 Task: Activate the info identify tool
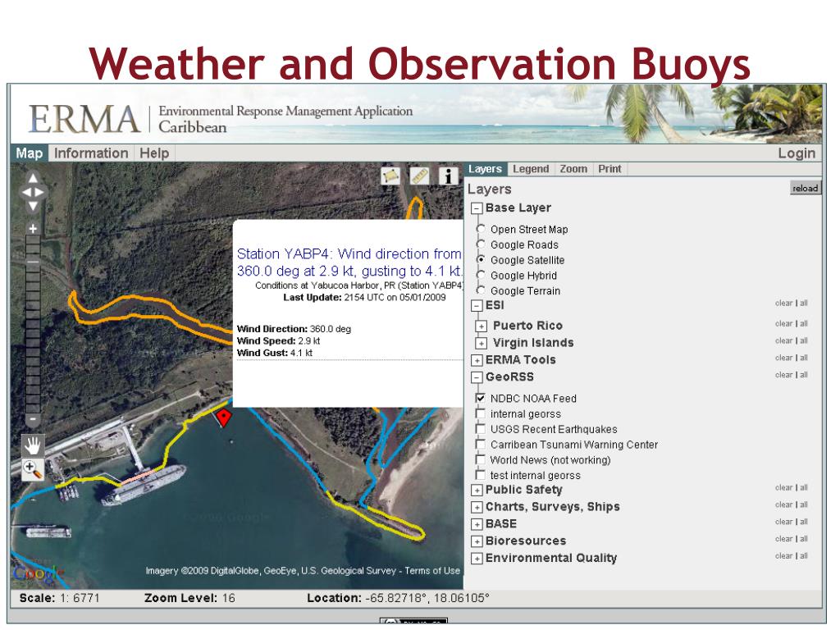[x=449, y=176]
